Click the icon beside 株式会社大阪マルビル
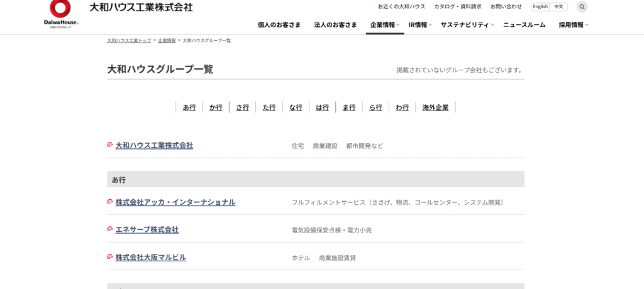This screenshot has height=289, width=644. pyautogui.click(x=110, y=257)
